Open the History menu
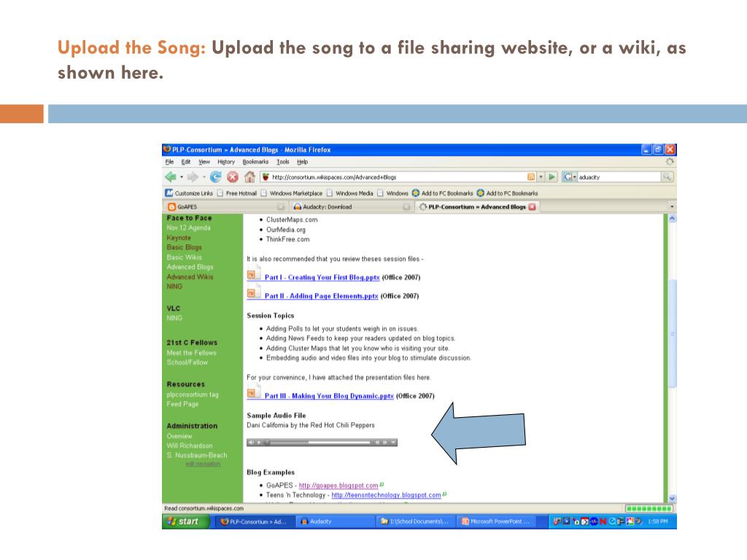The width and height of the screenshot is (747, 560). point(226,162)
